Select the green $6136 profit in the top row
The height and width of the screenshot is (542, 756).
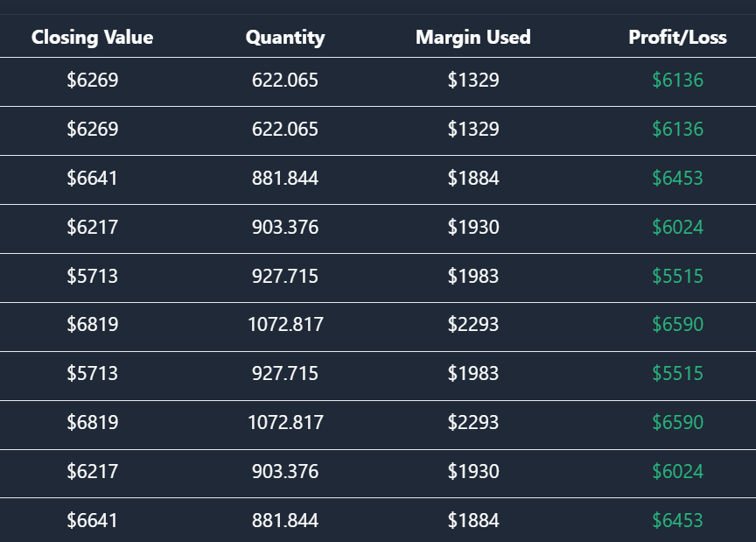click(677, 81)
